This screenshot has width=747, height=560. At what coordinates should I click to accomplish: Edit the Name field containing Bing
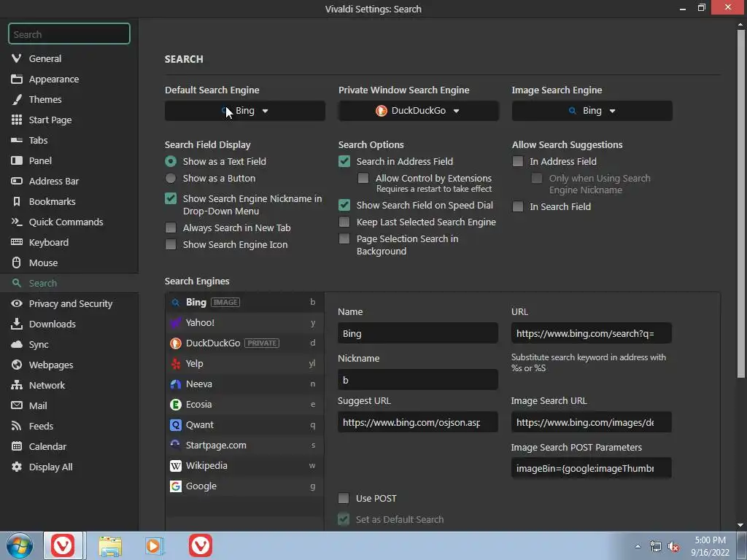(418, 332)
